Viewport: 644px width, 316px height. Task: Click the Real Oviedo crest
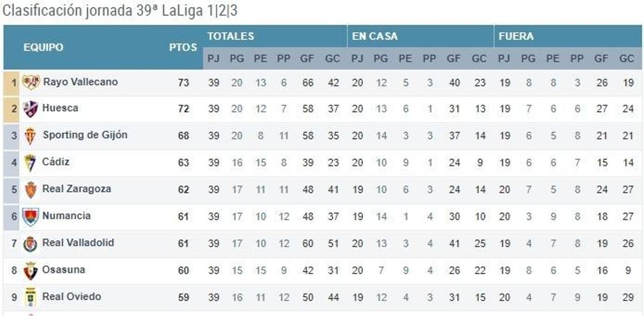coord(31,297)
